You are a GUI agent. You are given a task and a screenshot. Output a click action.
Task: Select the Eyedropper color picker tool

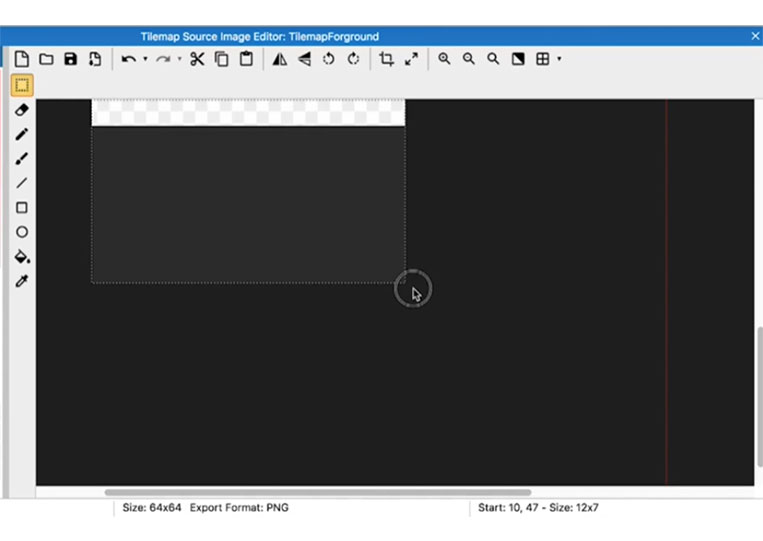coord(22,281)
